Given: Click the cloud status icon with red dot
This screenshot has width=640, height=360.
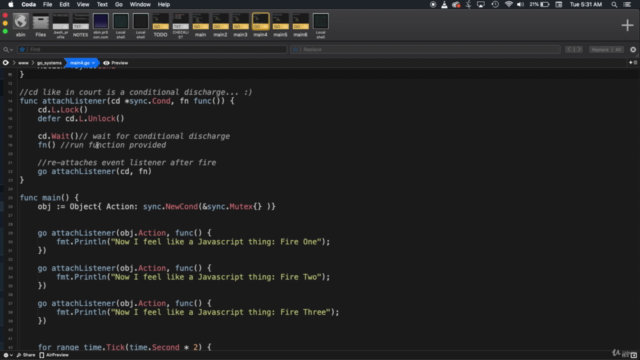Looking at the screenshot, I should [x=456, y=4].
